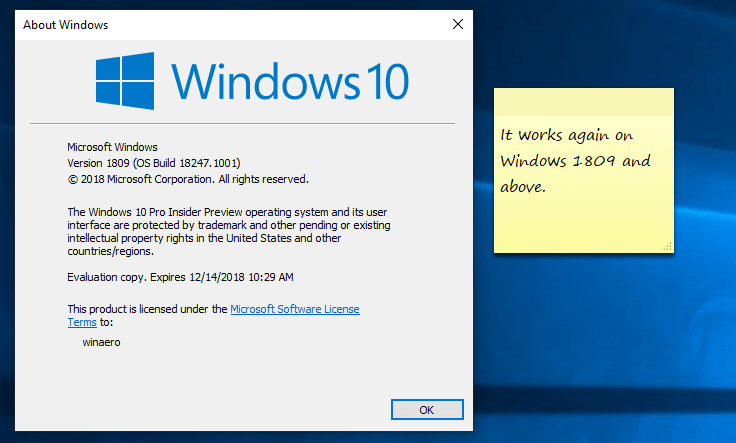Click the 'Windows 10 Pro Insider Preview' paragraph
The width and height of the screenshot is (736, 443).
coord(229,232)
